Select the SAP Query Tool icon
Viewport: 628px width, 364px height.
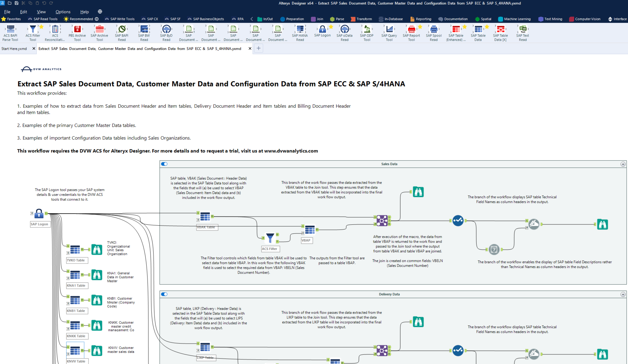(x=389, y=29)
